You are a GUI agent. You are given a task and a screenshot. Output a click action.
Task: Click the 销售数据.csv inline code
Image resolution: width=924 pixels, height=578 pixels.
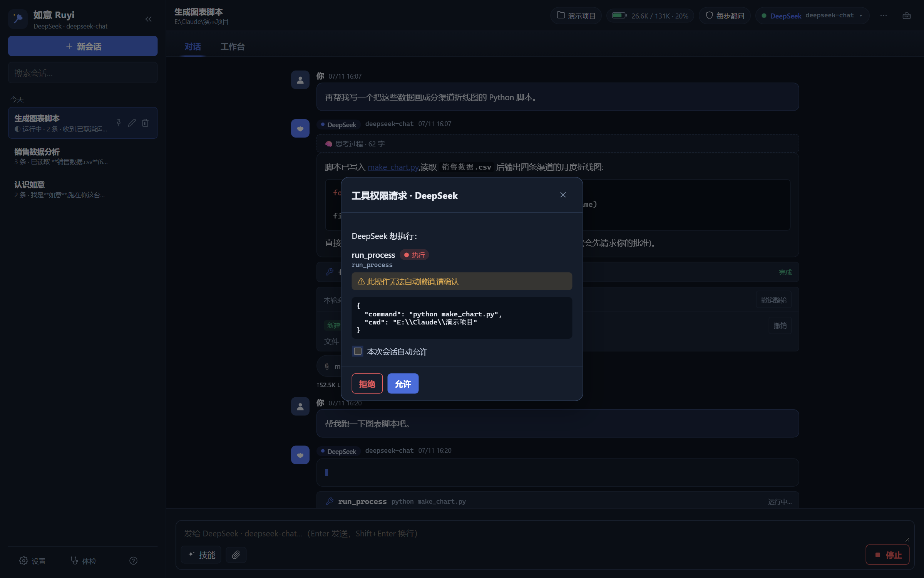(x=466, y=167)
